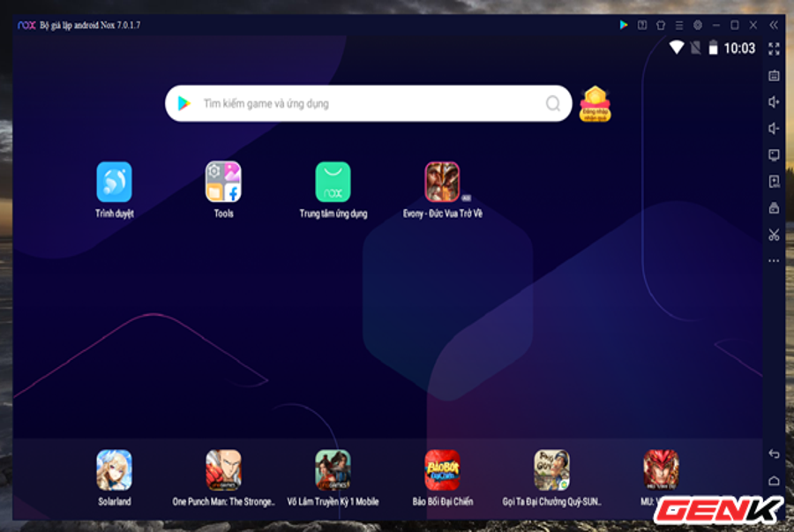
Task: Open Nox settings gear icon
Action: [698, 25]
